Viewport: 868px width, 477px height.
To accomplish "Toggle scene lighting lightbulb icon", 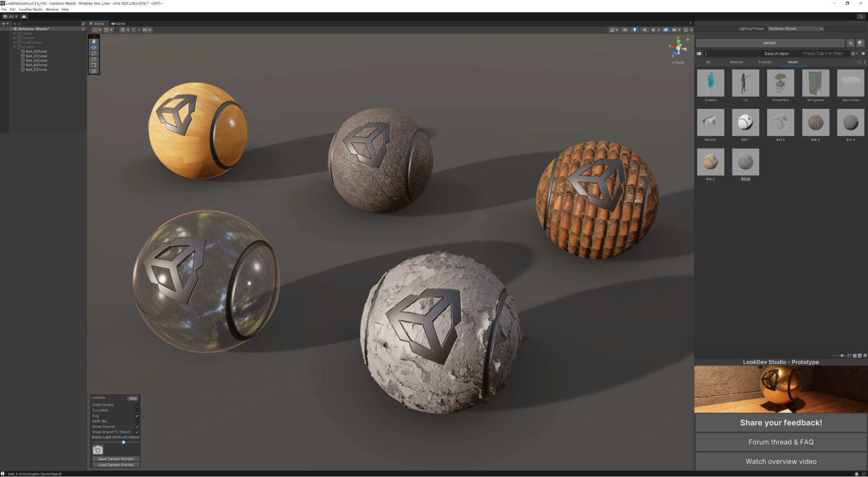I will point(635,30).
